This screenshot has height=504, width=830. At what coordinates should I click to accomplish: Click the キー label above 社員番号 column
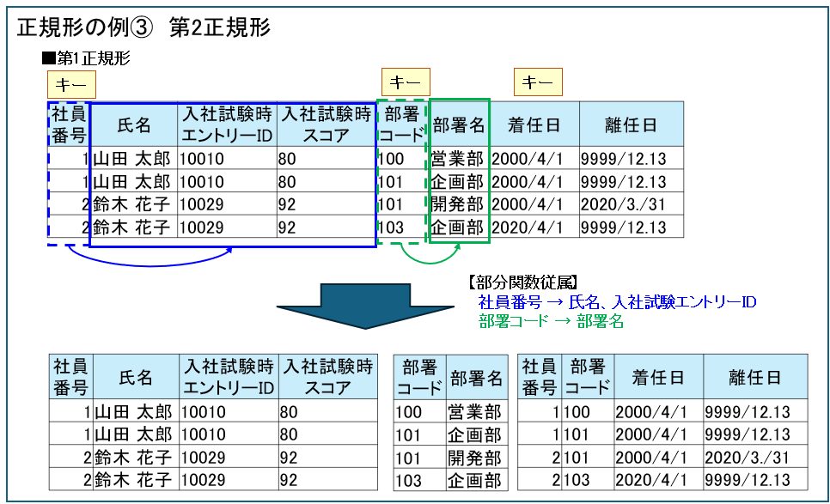(71, 85)
